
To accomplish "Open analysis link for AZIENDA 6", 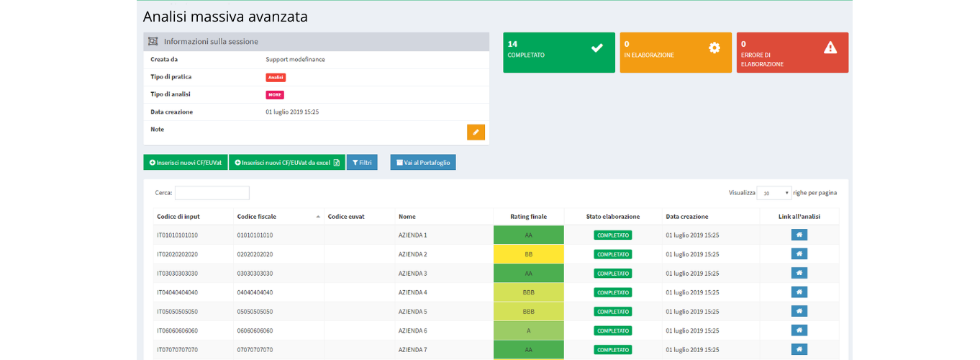I will pos(799,330).
